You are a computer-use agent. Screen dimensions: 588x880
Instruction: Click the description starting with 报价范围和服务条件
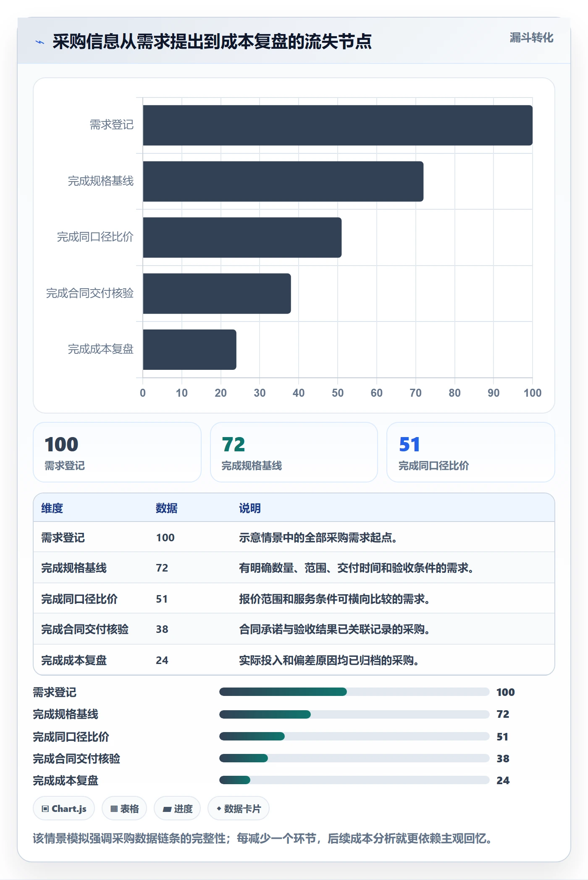click(x=334, y=599)
